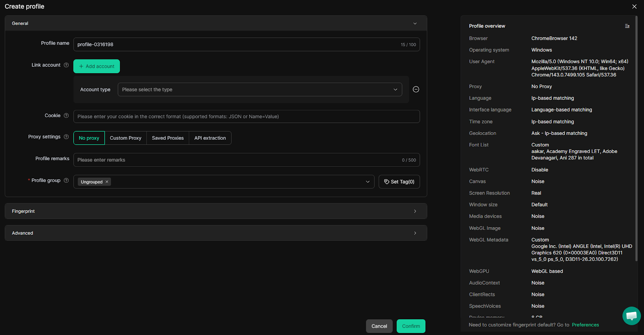Remove the Ungrouped tag with its x
The image size is (644, 335).
tap(107, 182)
